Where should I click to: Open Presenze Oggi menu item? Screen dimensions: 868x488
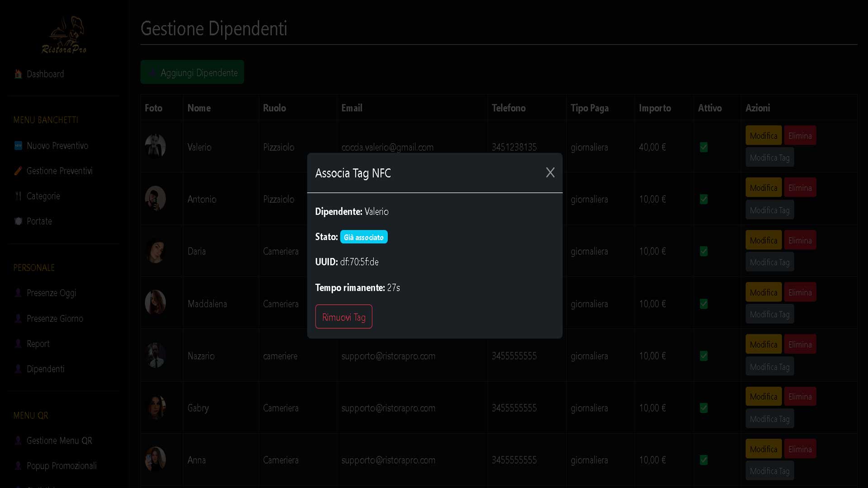(52, 293)
